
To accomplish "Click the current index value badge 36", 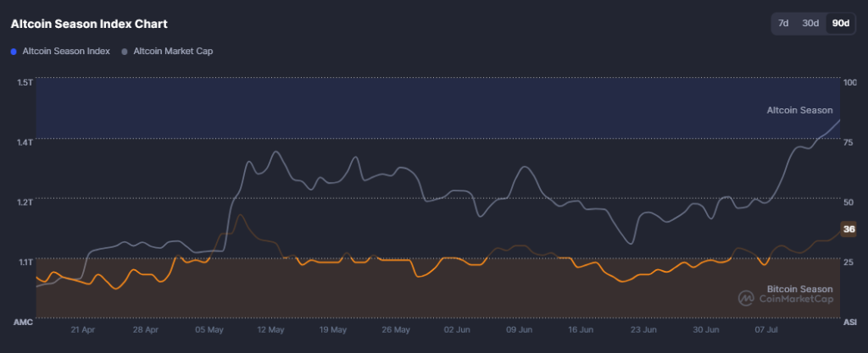I will coord(848,229).
